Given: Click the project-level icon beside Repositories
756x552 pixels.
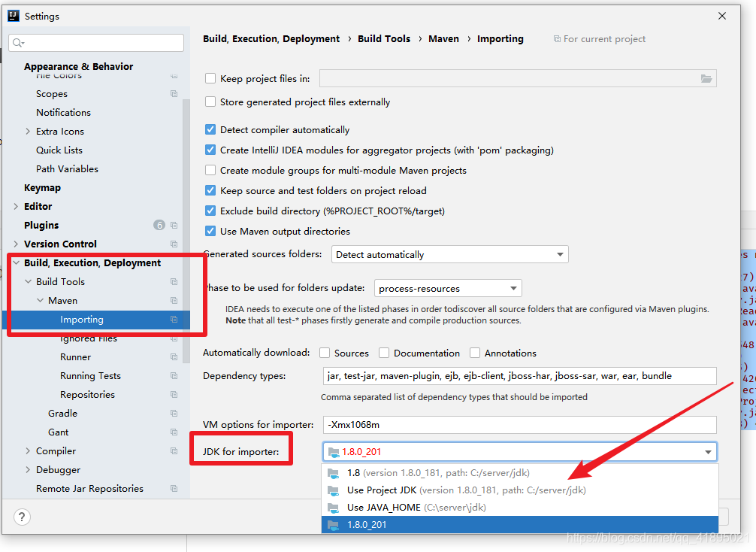Looking at the screenshot, I should coord(174,395).
